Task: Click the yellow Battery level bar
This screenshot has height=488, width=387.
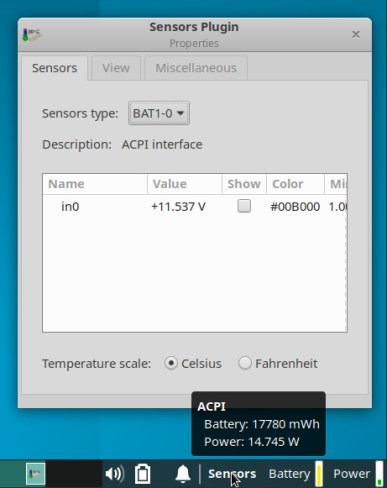Action: coord(319,474)
